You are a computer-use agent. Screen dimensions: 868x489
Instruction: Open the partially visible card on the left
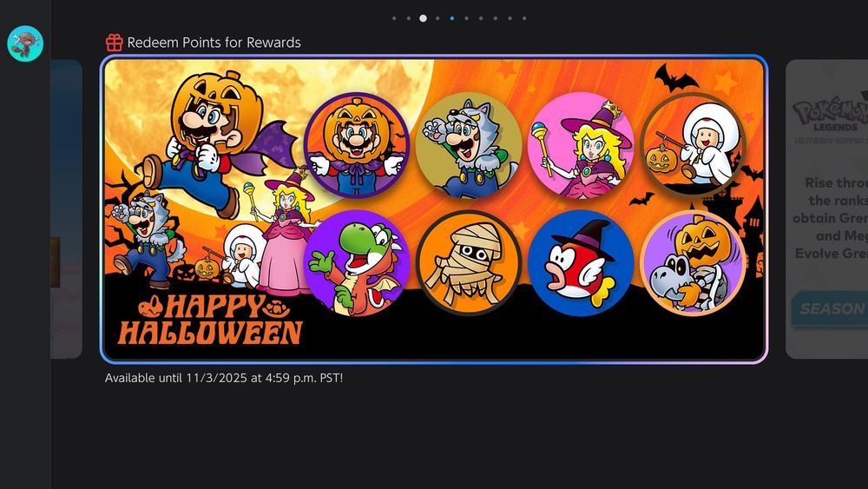coord(67,209)
